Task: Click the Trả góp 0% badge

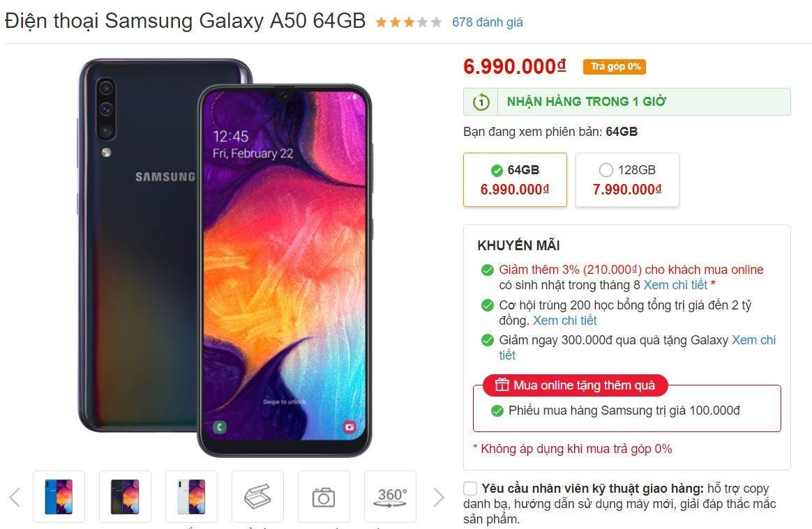Action: point(615,67)
